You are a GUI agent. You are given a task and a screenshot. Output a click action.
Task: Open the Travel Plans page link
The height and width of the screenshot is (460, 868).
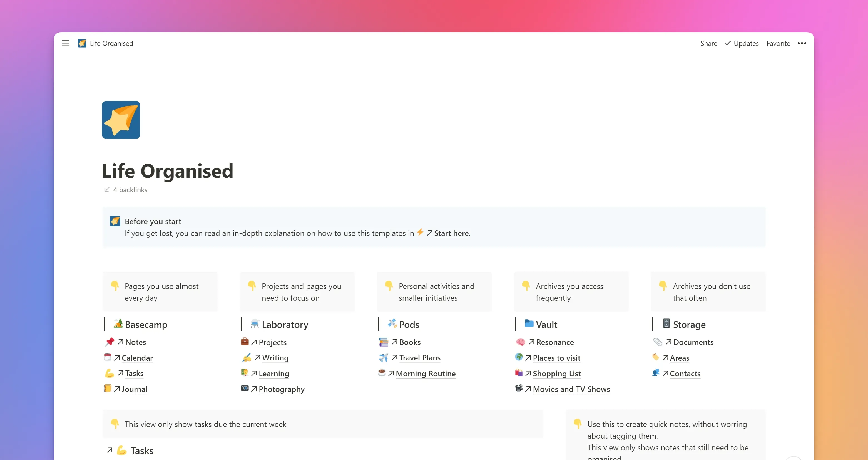[420, 357]
